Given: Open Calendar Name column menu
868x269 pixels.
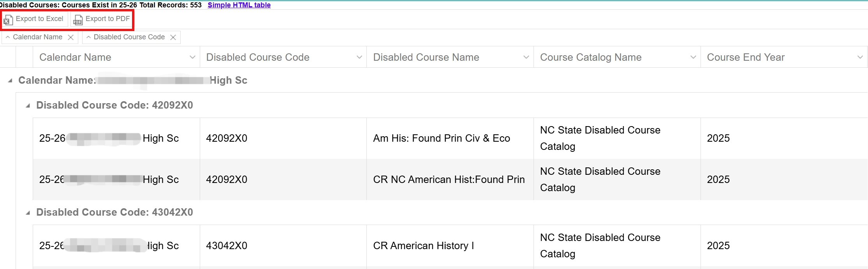Looking at the screenshot, I should (192, 57).
